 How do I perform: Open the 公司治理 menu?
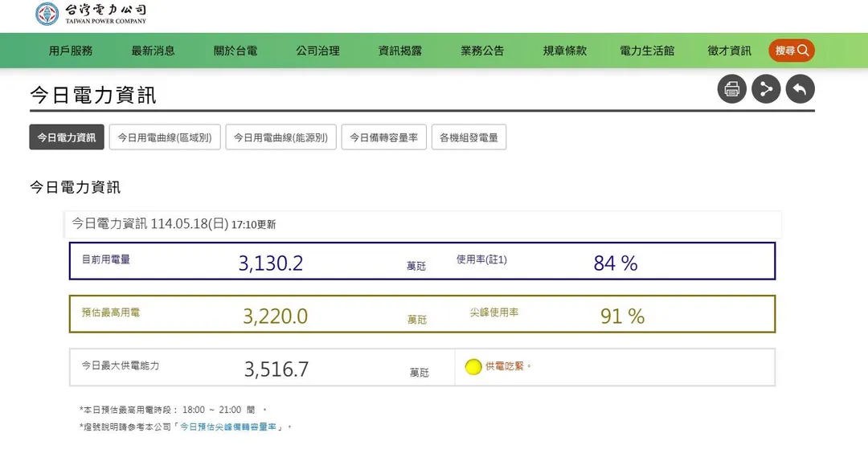[317, 51]
